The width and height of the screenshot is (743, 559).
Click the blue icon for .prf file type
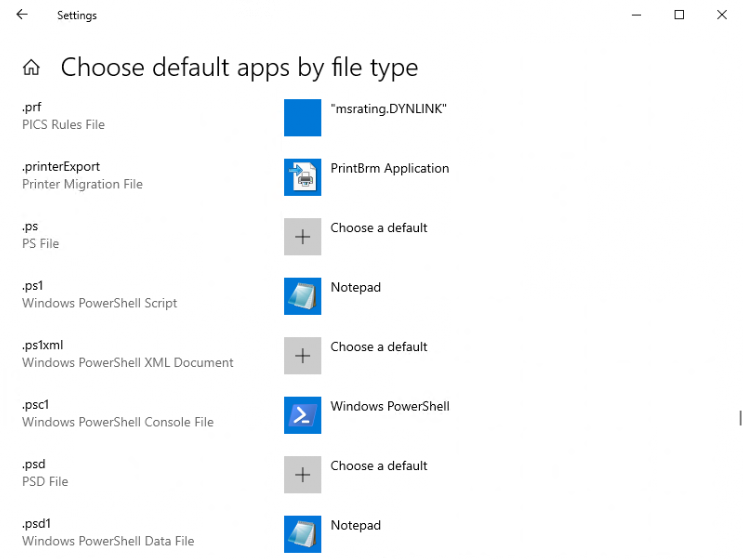coord(302,117)
